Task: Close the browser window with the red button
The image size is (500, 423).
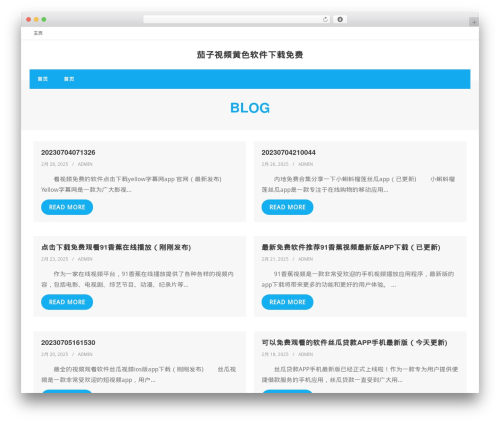Action: pyautogui.click(x=29, y=20)
